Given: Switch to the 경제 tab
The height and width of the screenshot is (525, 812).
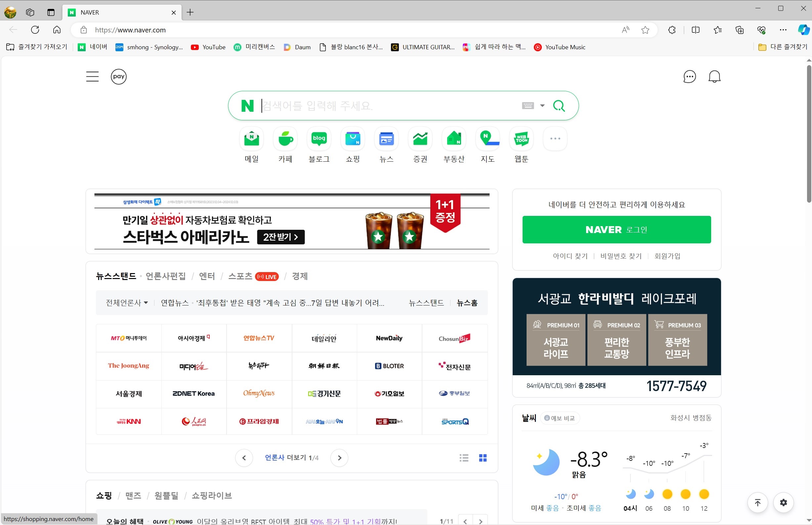Looking at the screenshot, I should point(300,276).
